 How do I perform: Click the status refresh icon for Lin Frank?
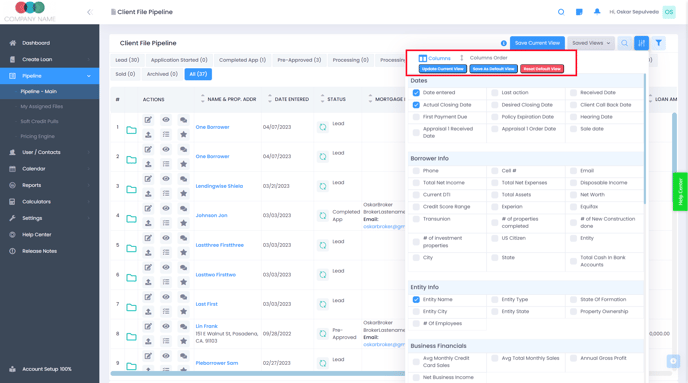pos(322,333)
